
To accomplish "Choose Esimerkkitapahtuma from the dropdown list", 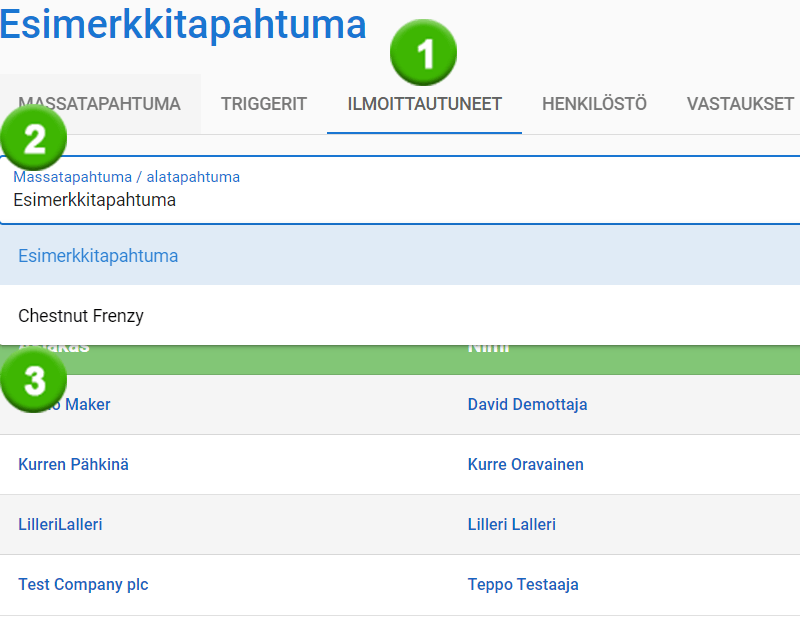I will (98, 256).
